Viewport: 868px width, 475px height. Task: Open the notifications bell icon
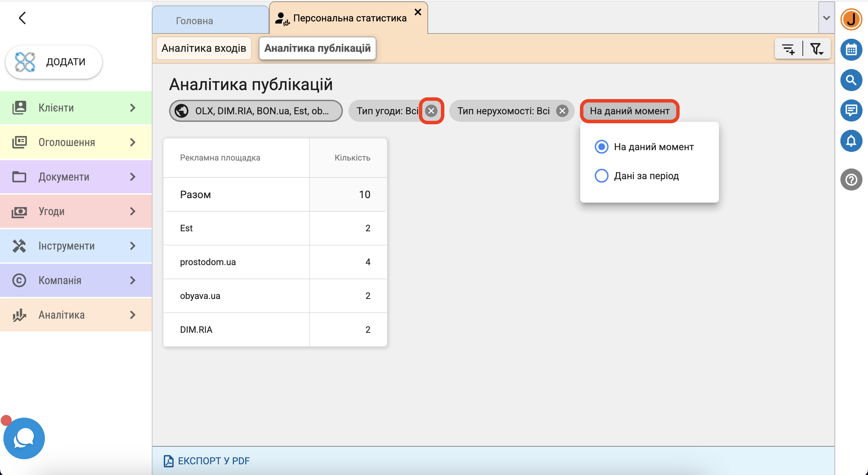pos(851,141)
